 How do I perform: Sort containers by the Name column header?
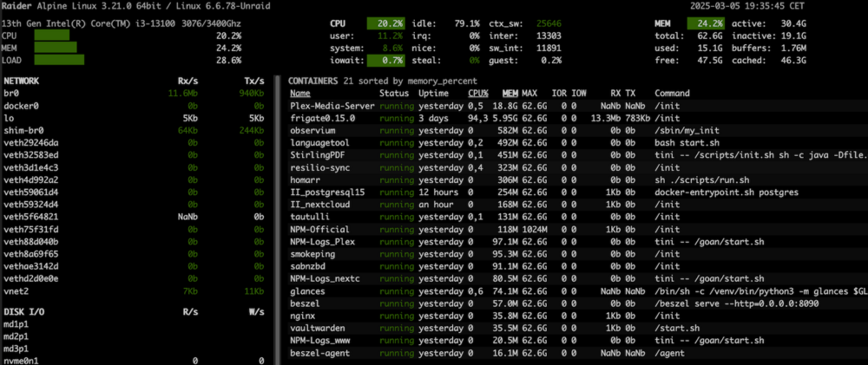[x=300, y=93]
